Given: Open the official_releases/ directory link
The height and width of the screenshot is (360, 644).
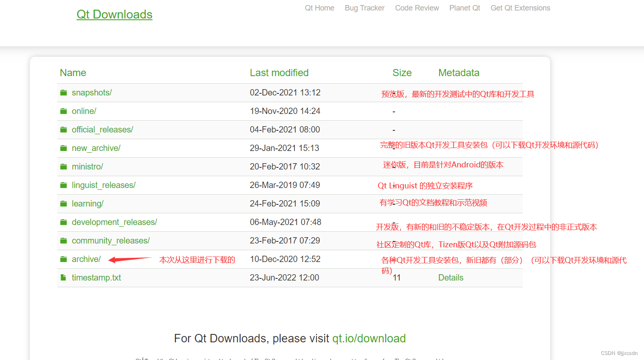Looking at the screenshot, I should point(102,130).
